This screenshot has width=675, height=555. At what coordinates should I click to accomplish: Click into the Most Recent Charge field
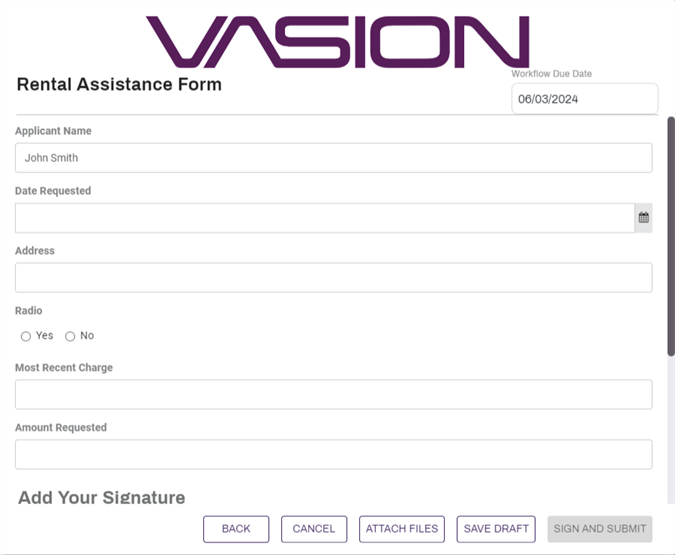334,394
